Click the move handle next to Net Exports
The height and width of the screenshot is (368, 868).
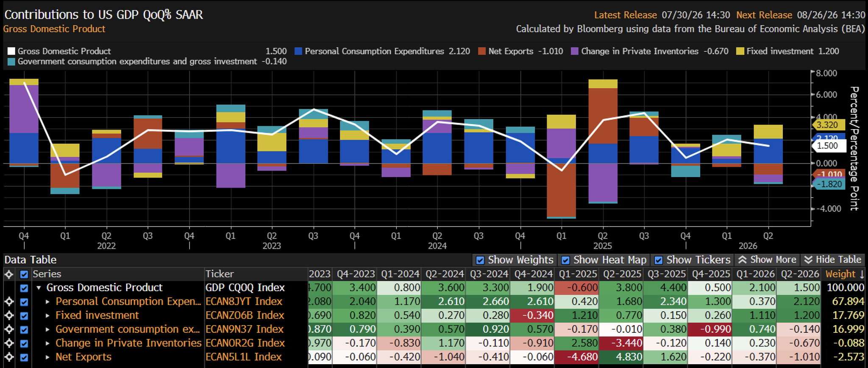[9, 357]
